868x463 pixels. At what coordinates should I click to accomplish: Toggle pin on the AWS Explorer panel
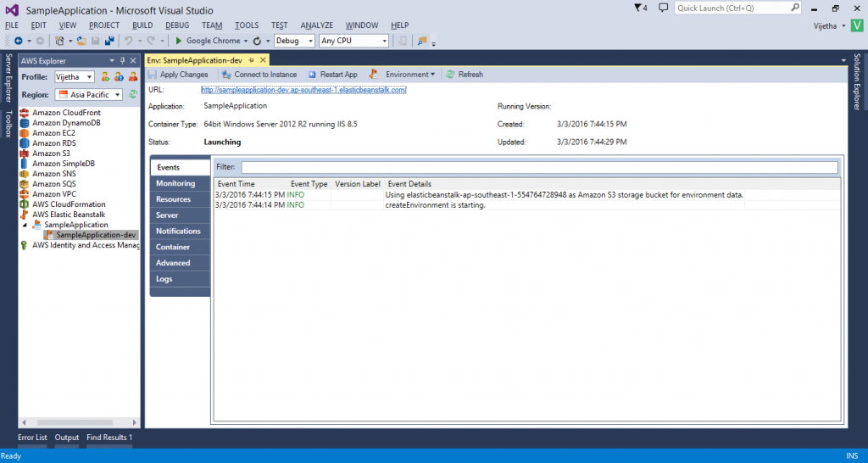[122, 61]
